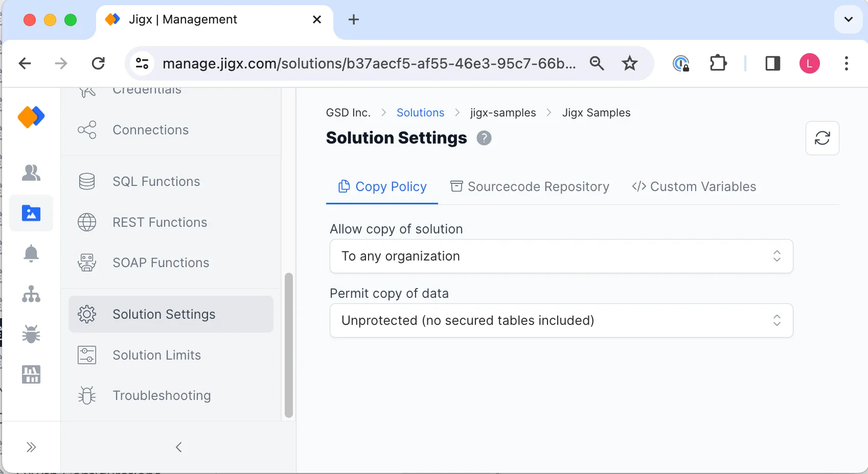Click the Solution Settings help question icon
This screenshot has width=868, height=474.
(x=484, y=138)
